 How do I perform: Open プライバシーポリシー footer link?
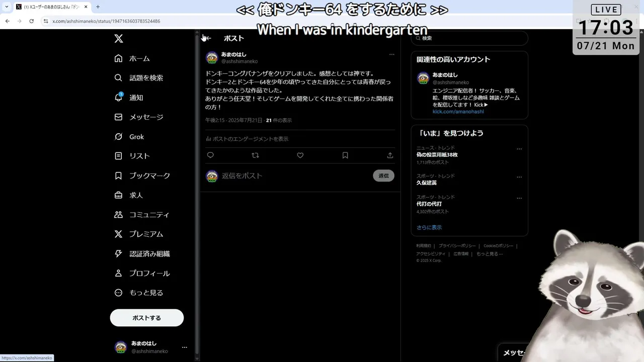457,246
